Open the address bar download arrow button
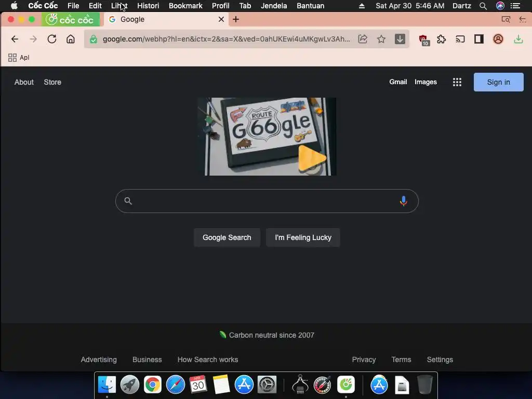The width and height of the screenshot is (532, 399). coord(400,39)
